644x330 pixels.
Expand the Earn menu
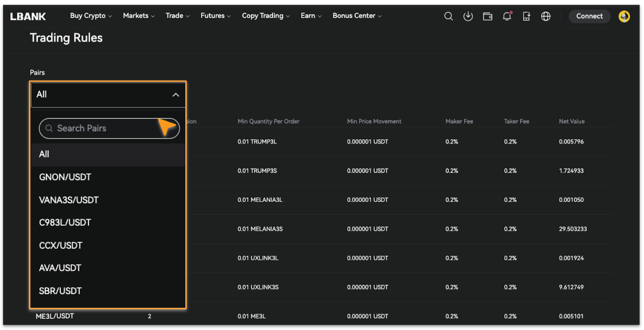[x=311, y=16]
